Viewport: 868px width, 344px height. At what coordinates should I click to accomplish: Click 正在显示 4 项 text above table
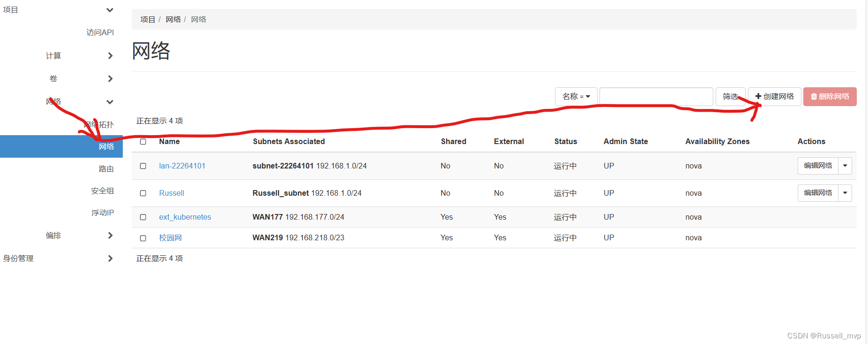coord(159,121)
